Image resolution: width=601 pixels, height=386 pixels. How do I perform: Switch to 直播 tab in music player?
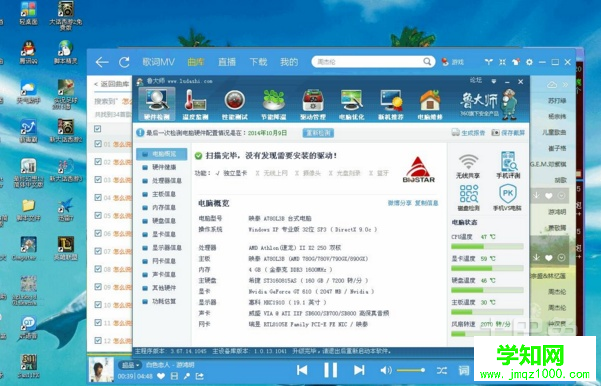pos(227,62)
